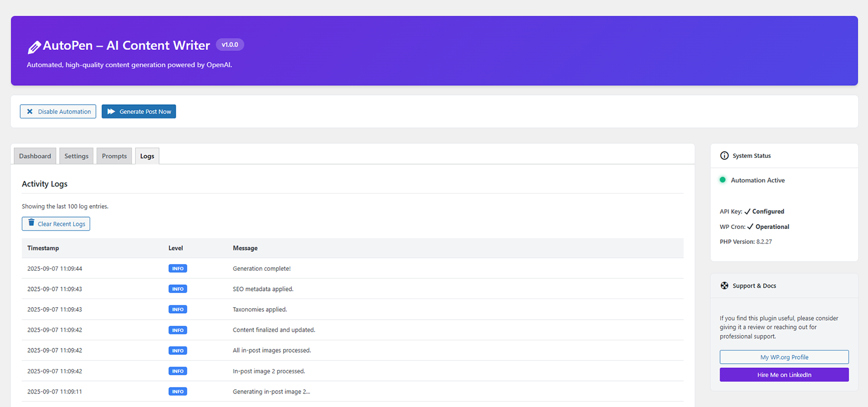Image resolution: width=868 pixels, height=407 pixels.
Task: Click the Clear Recent Logs button
Action: [56, 224]
